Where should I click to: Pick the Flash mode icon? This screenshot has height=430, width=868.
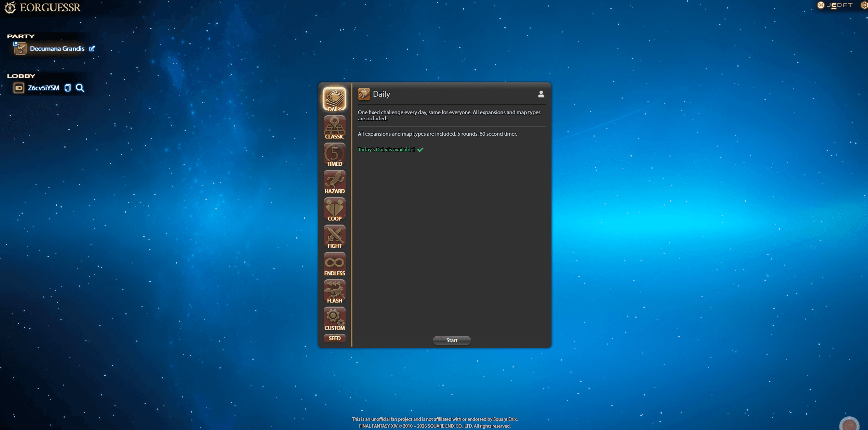point(334,291)
